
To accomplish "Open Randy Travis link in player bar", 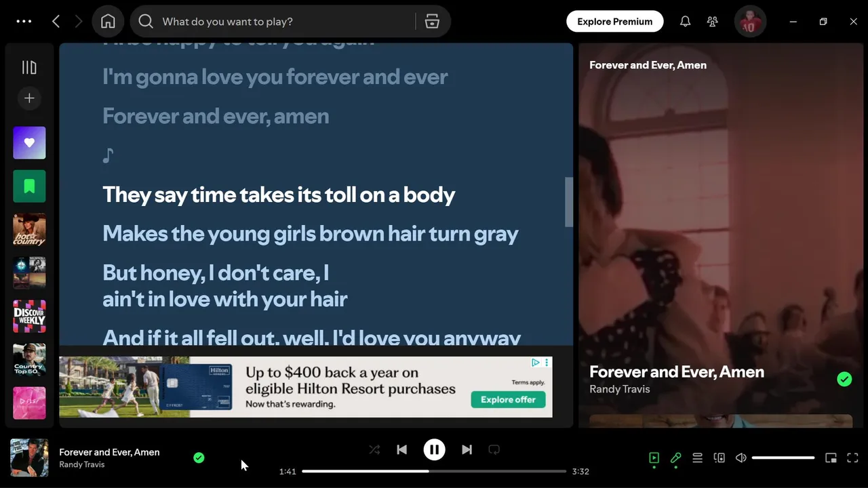I will 81,465.
